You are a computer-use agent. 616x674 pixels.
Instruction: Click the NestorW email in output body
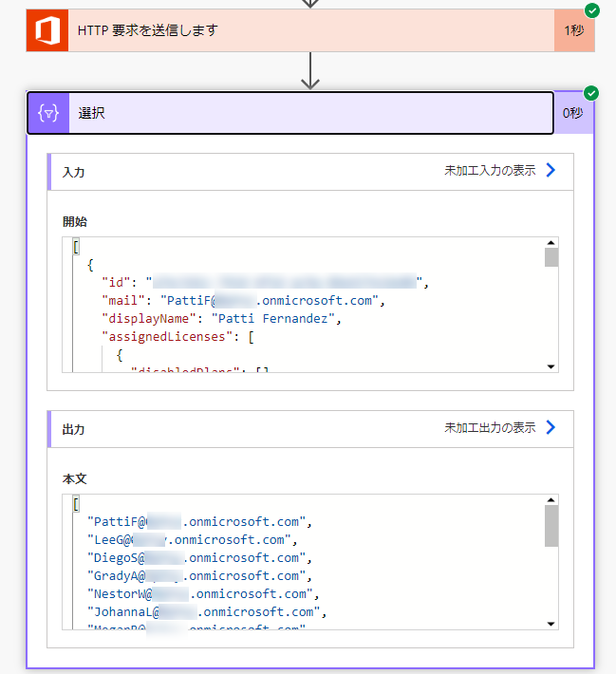203,594
